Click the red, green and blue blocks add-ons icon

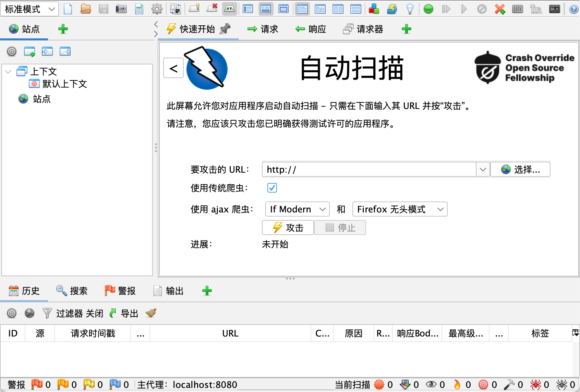[374, 9]
